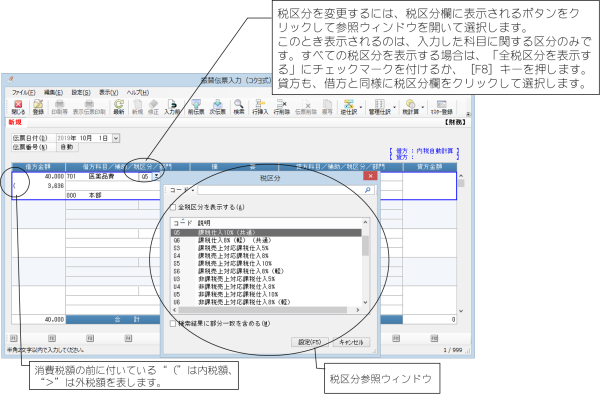Go to next slip with 次伝票 icon
This screenshot has width=600, height=394.
(217, 107)
